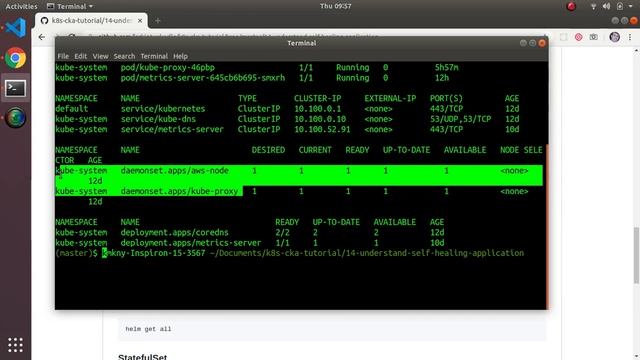Launch Google Chrome from the dock

pos(16,58)
